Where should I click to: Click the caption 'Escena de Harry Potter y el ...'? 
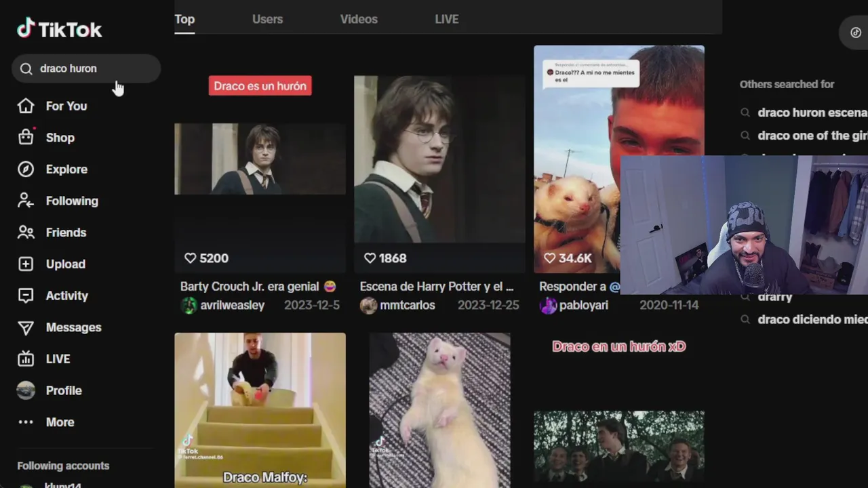click(437, 287)
